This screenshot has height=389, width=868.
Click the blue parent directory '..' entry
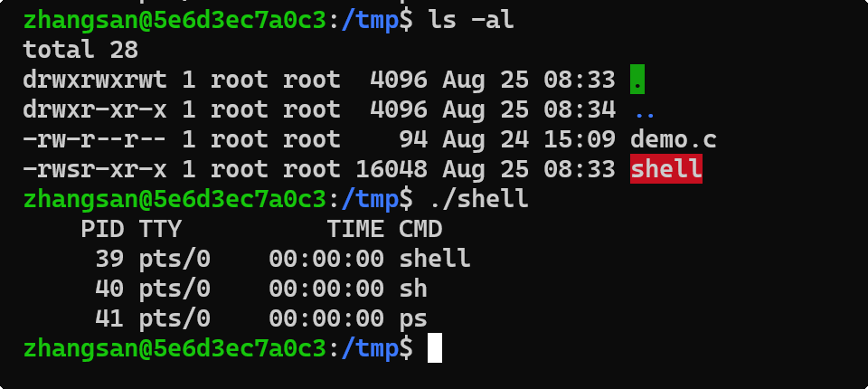644,110
